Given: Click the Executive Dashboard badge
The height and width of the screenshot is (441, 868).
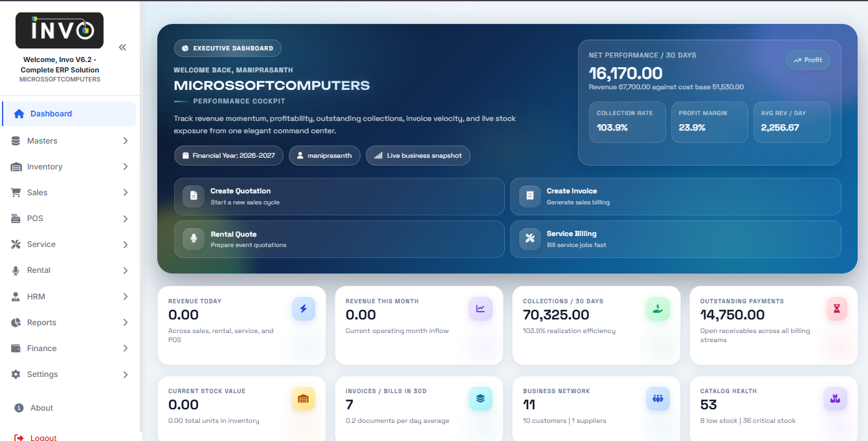Looking at the screenshot, I should click(x=228, y=48).
